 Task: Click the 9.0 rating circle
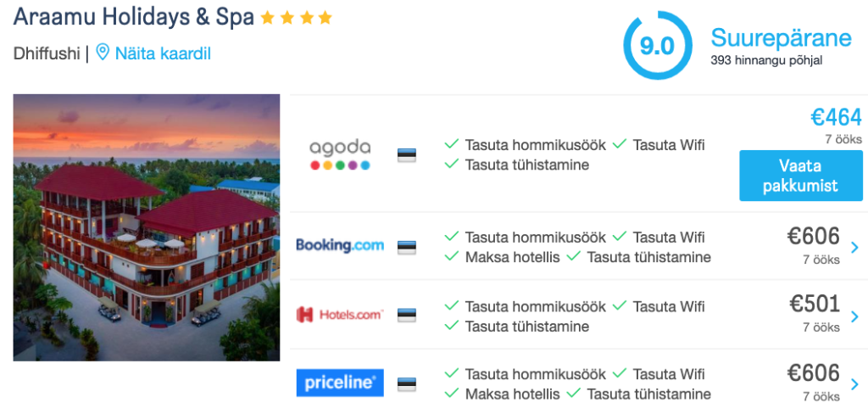tap(657, 46)
